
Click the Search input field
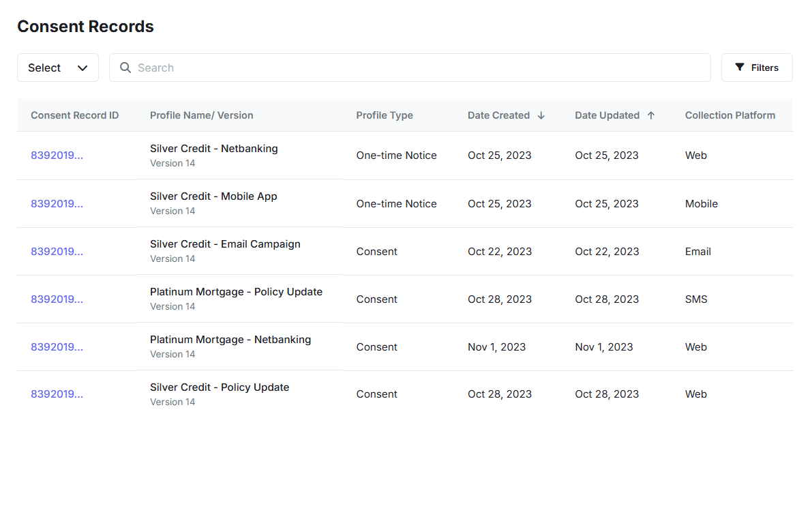pos(410,68)
